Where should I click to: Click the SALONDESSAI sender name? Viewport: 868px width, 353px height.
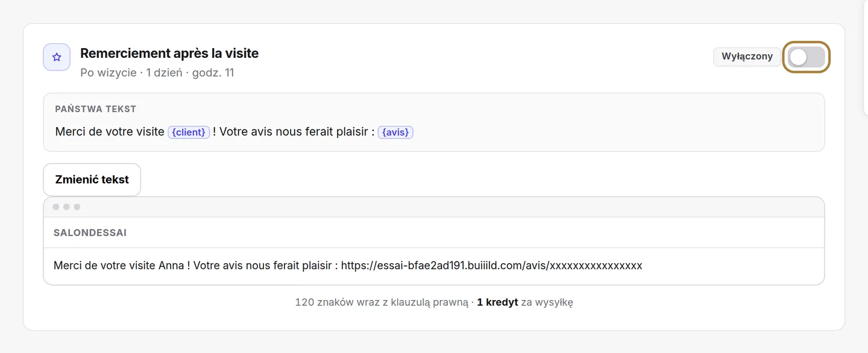[x=90, y=233]
